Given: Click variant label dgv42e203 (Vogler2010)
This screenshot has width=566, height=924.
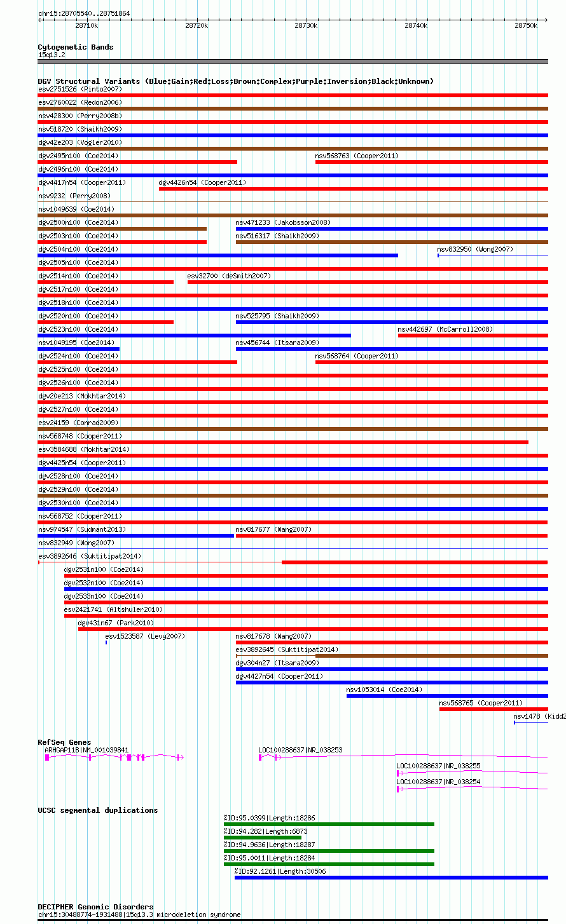Looking at the screenshot, I should coord(80,142).
